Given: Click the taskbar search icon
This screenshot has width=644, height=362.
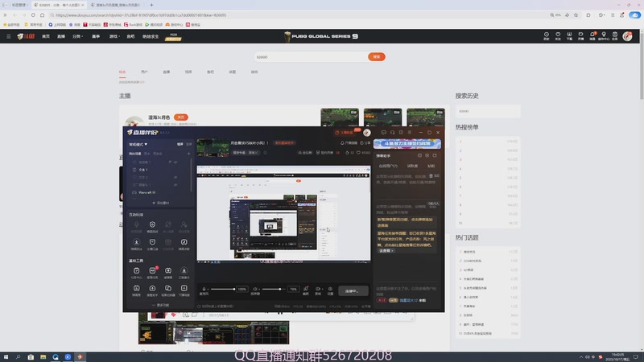Looking at the screenshot, I should 18,357.
